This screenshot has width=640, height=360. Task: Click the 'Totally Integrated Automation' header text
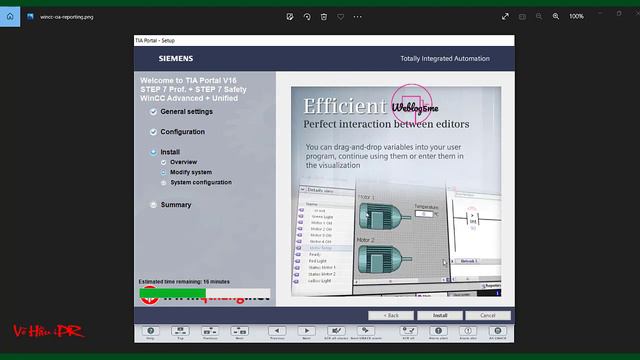(x=445, y=59)
